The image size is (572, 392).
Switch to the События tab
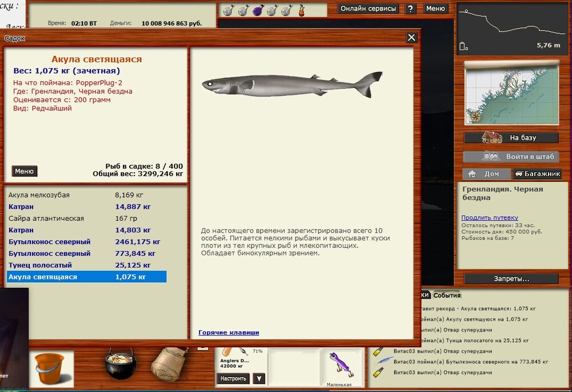447,295
